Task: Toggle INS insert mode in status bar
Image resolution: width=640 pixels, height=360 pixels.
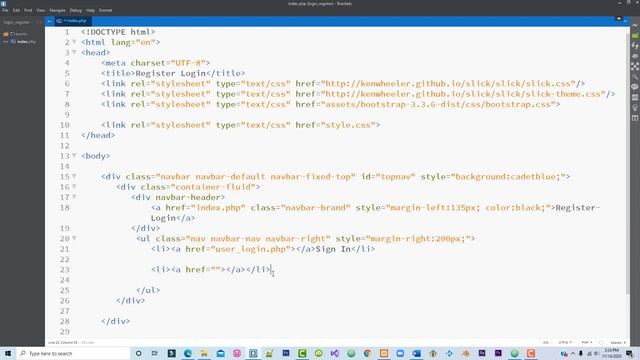Action: coord(546,342)
